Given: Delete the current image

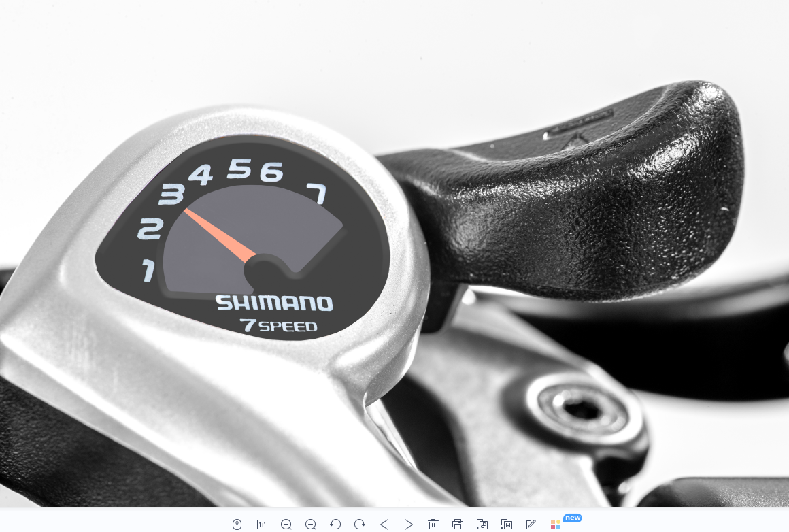Looking at the screenshot, I should [x=433, y=525].
